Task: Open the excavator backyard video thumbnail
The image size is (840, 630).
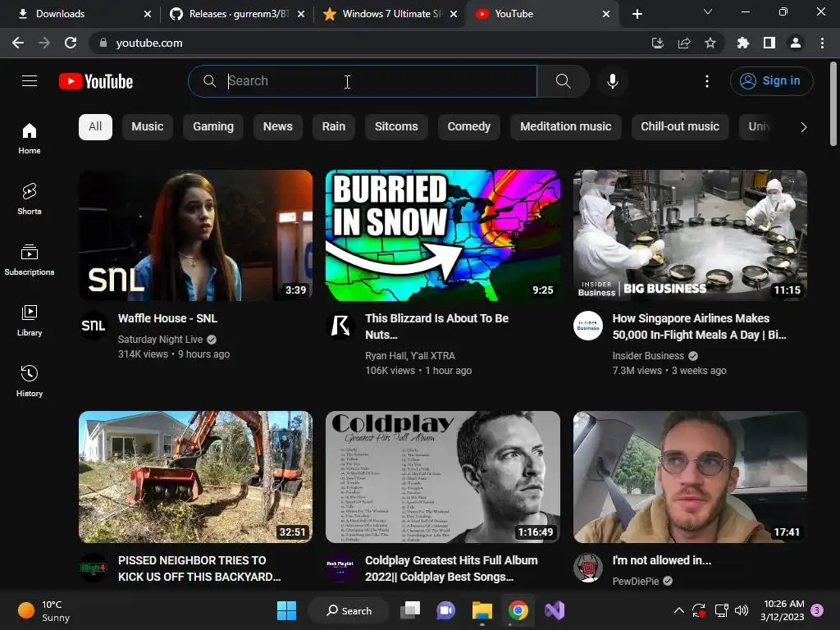Action: pyautogui.click(x=195, y=477)
